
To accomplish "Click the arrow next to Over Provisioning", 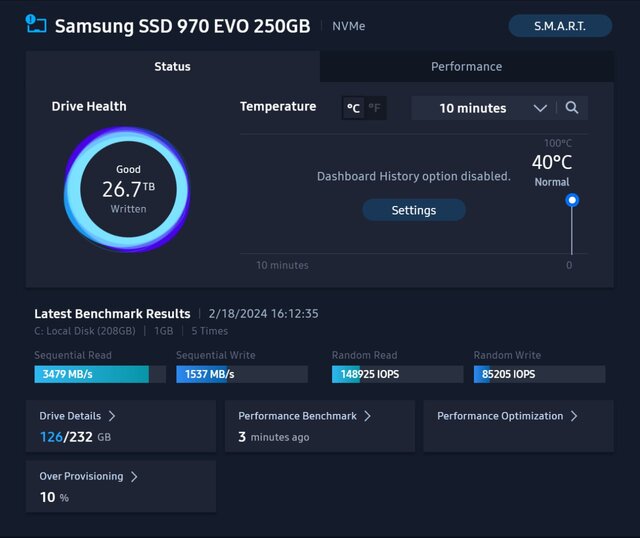I will (x=134, y=477).
